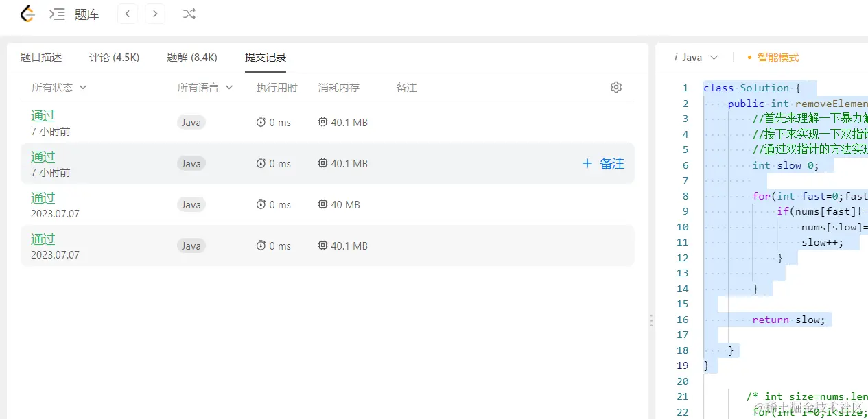Click line number 19 in the editor
The width and height of the screenshot is (868, 419).
tap(682, 366)
